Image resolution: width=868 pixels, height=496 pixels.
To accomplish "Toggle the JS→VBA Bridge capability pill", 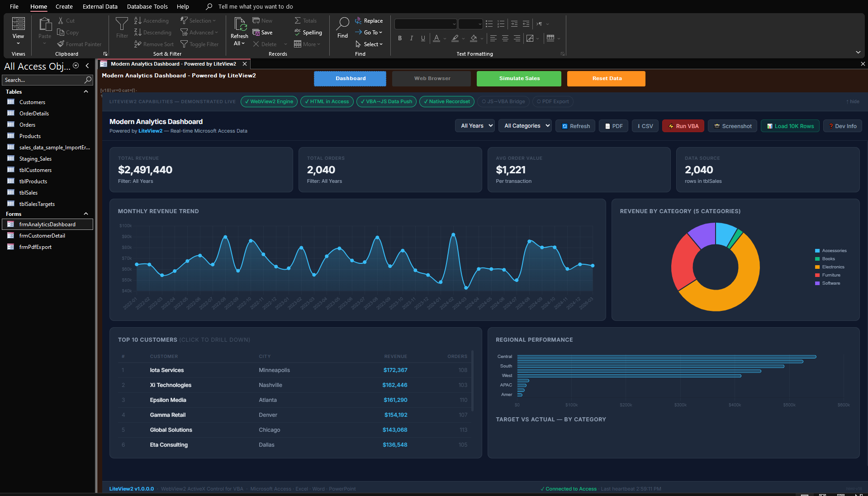I will point(503,102).
